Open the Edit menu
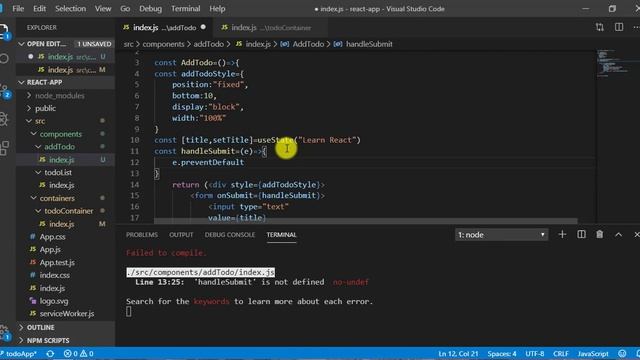The height and width of the screenshot is (360, 640). point(39,9)
